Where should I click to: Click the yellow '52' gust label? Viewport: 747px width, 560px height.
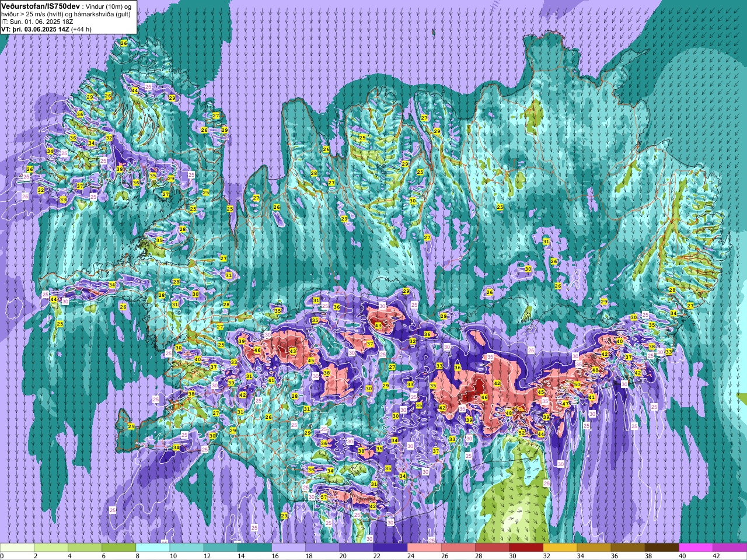point(522,433)
